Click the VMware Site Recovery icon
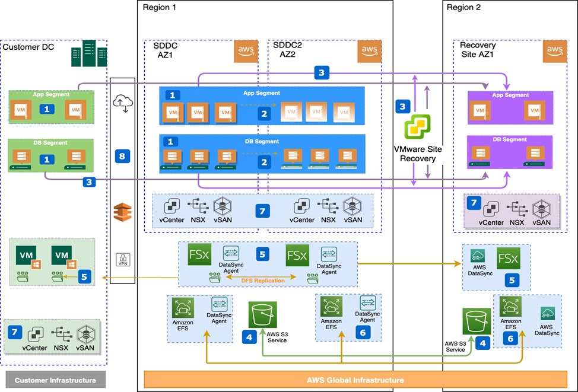Screen dimensions: 578x392 tap(417, 126)
